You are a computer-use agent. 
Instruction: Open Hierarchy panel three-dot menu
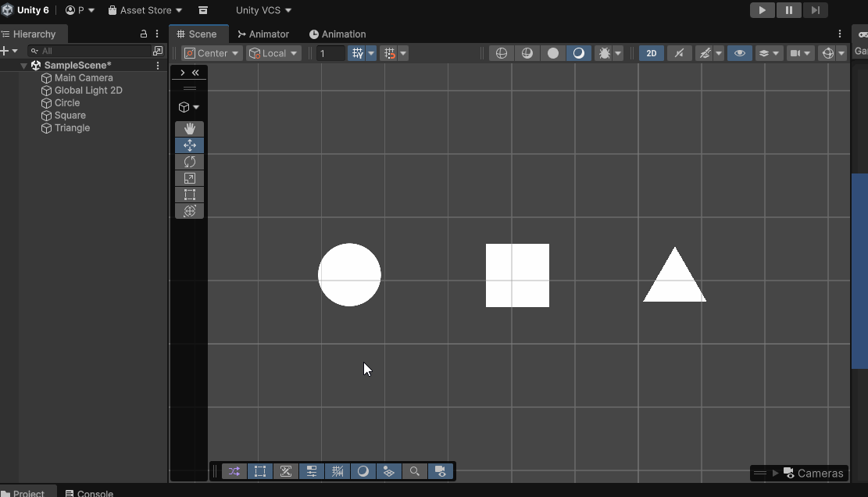pos(157,34)
